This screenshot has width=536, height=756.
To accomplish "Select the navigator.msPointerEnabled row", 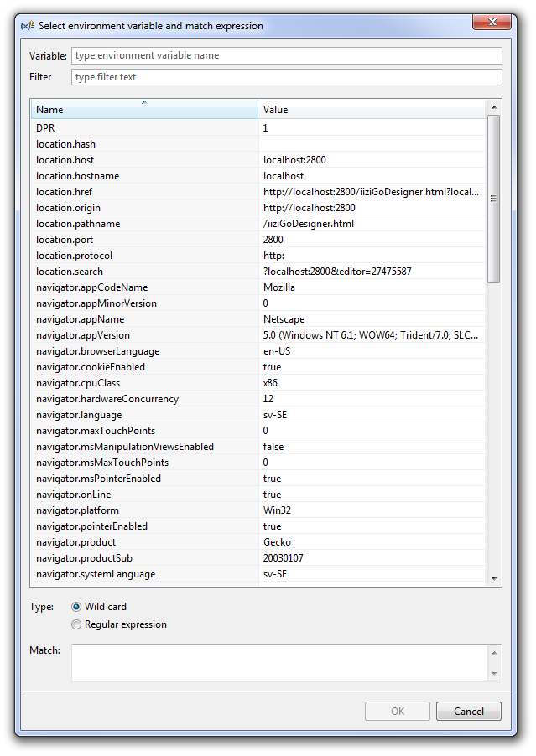I will click(x=258, y=479).
